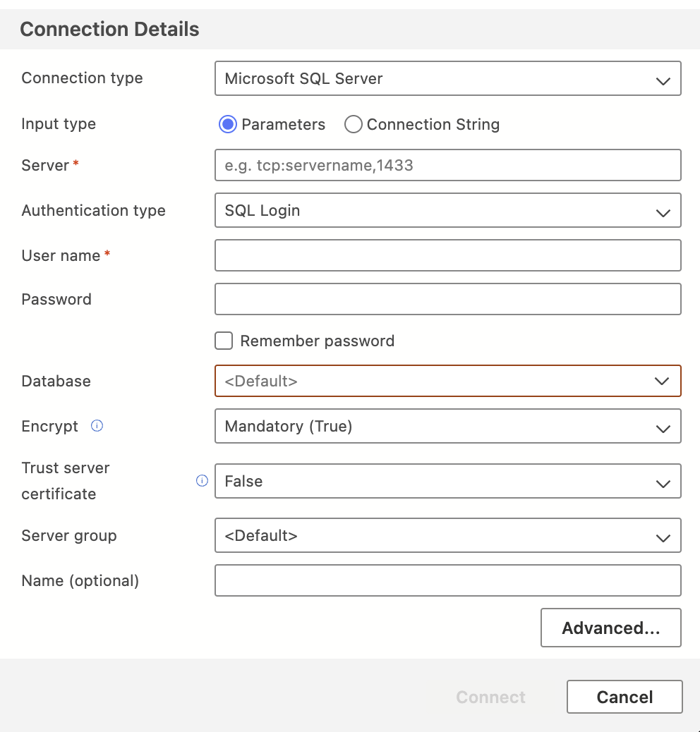Click the Trust server certificate info icon
700x732 pixels.
[202, 480]
